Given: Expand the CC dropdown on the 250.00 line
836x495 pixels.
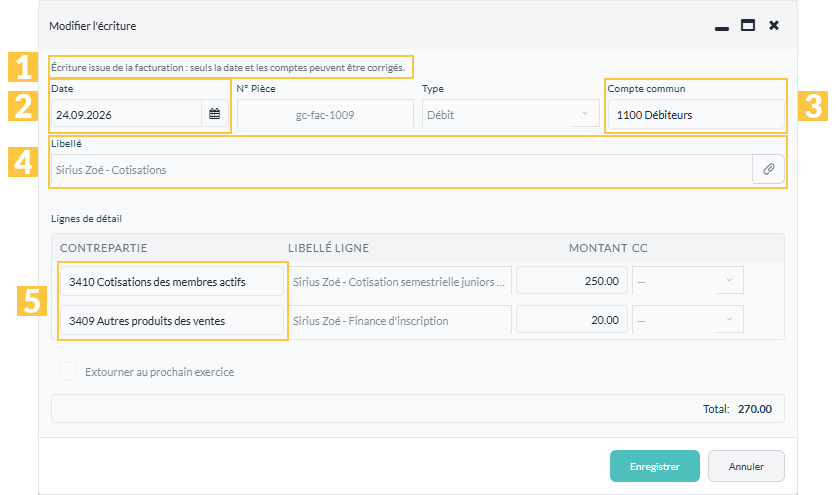Looking at the screenshot, I should 688,281.
